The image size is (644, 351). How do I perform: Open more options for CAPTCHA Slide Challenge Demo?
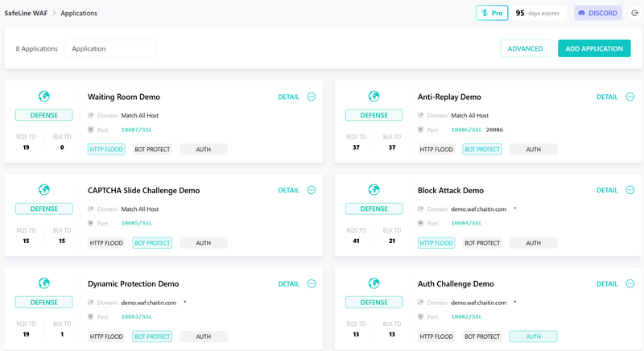coord(312,190)
